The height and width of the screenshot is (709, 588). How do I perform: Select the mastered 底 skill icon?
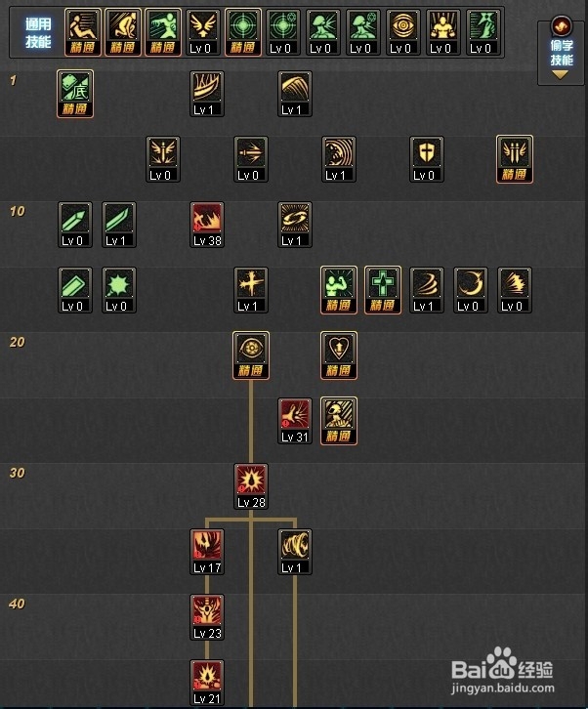click(x=75, y=94)
